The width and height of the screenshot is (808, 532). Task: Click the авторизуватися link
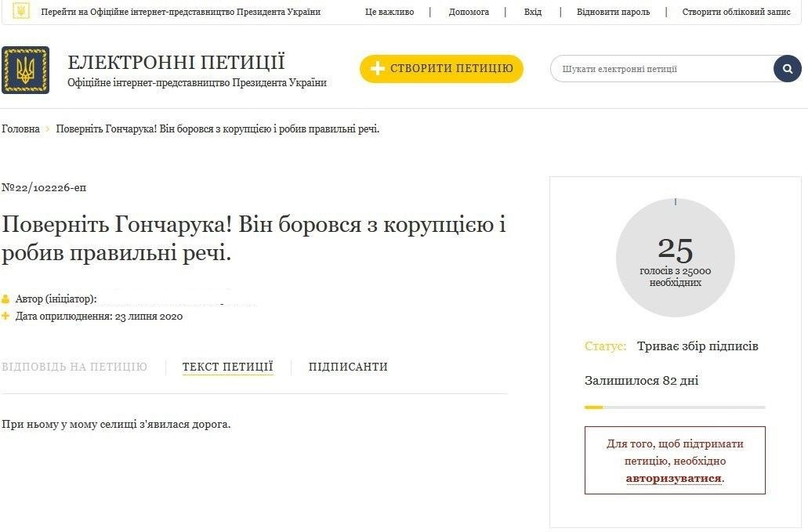[673, 479]
